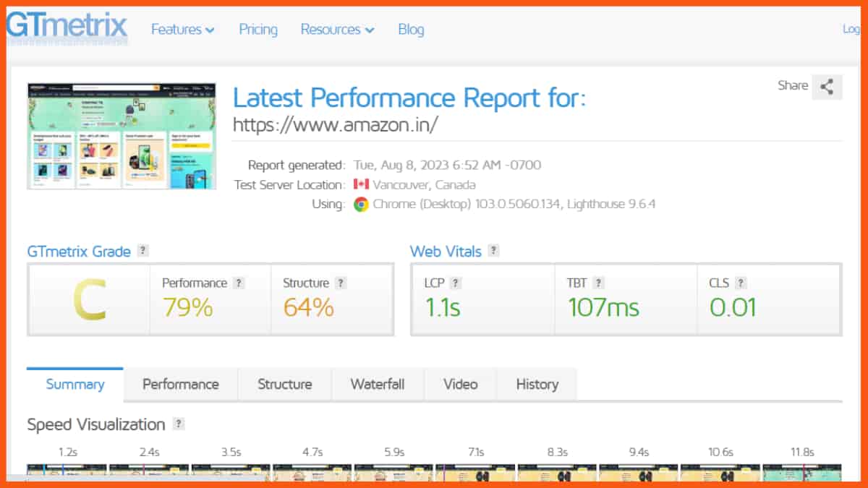The width and height of the screenshot is (868, 488).
Task: Click the LCP question mark icon
Action: point(456,283)
